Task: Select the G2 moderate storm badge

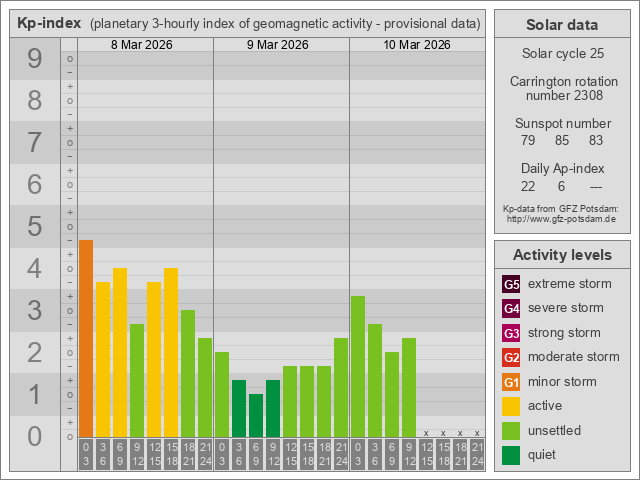Action: pos(511,357)
